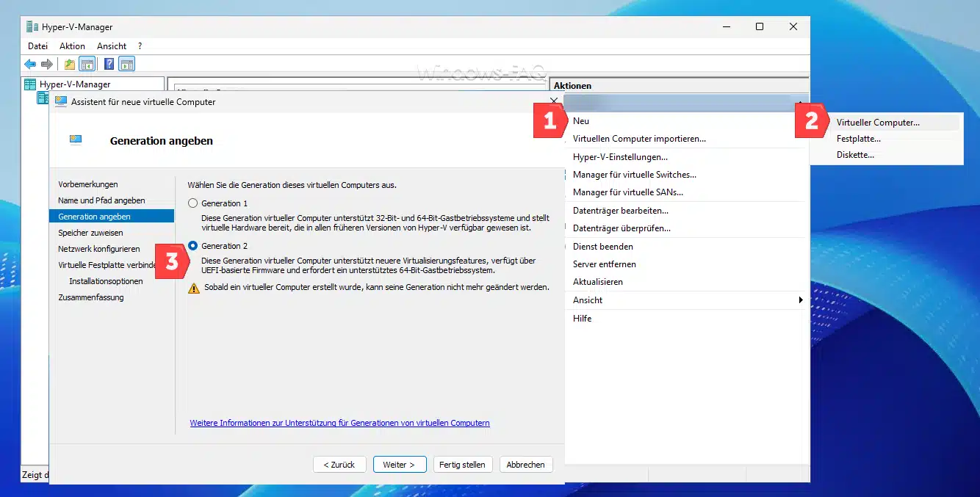Toggle the show/hide console tree icon
This screenshot has width=980, height=497.
[87, 65]
